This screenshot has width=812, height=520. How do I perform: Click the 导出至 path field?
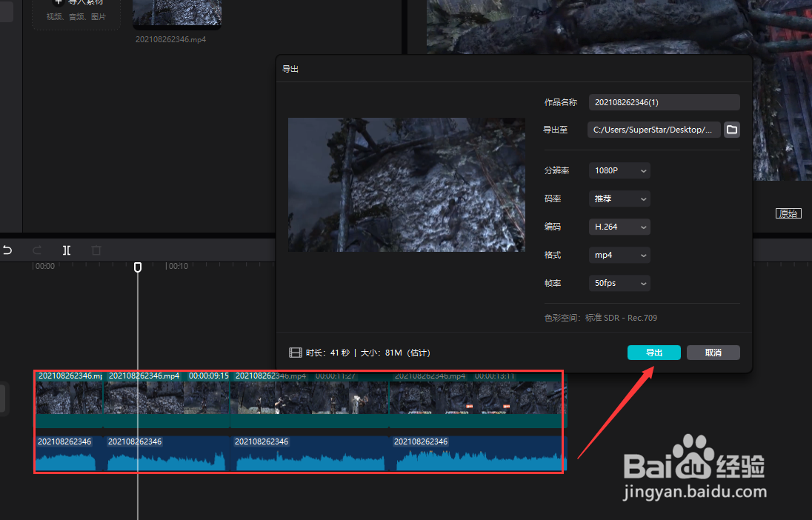click(653, 130)
